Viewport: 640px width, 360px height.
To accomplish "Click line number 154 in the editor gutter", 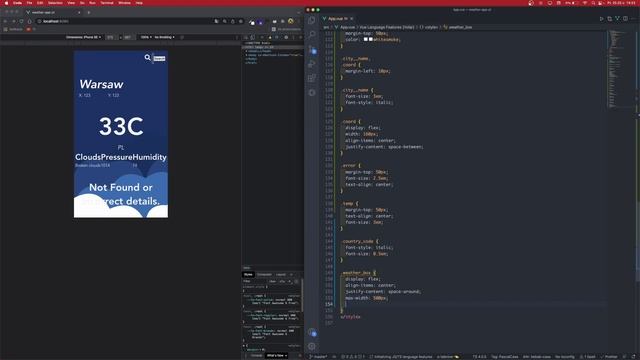I will [x=329, y=304].
